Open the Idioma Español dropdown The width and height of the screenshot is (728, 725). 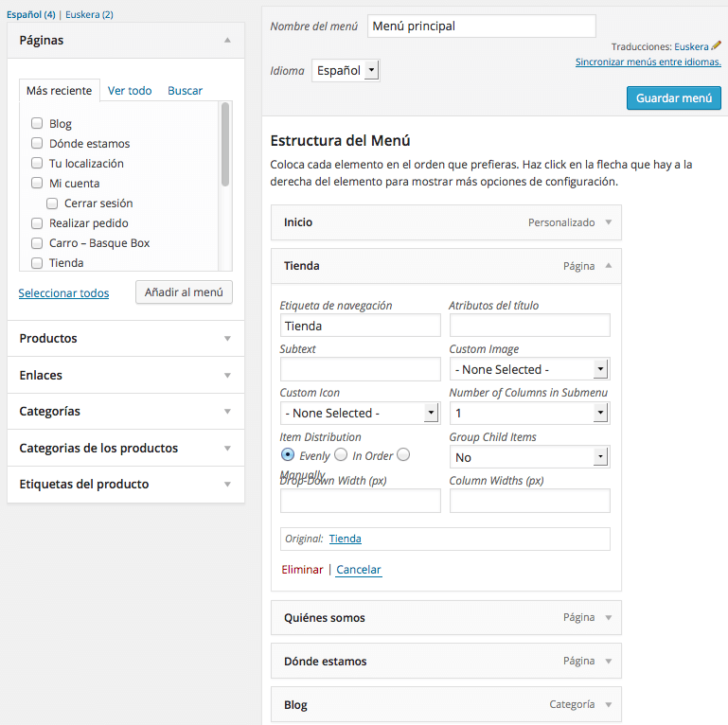(x=346, y=71)
